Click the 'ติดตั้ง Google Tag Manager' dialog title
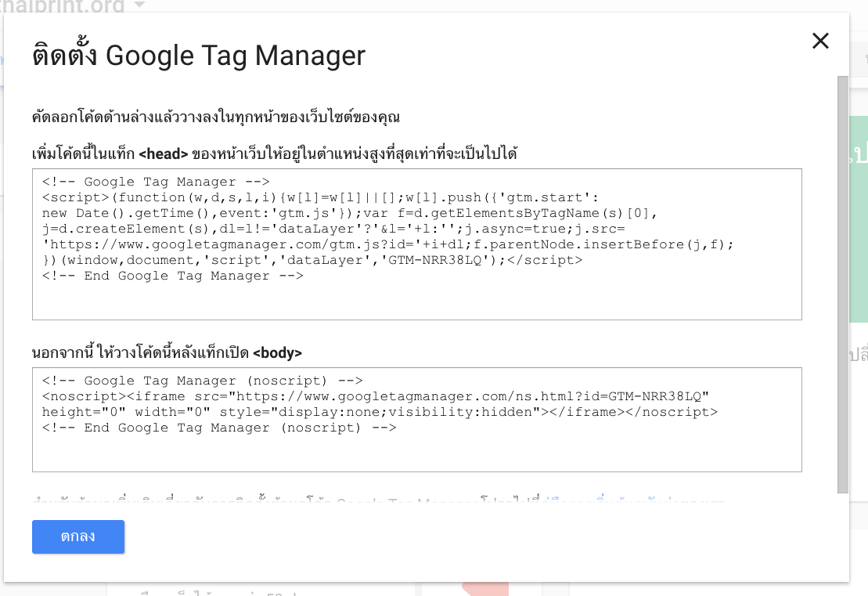Screen dimensions: 868x596 199,56
